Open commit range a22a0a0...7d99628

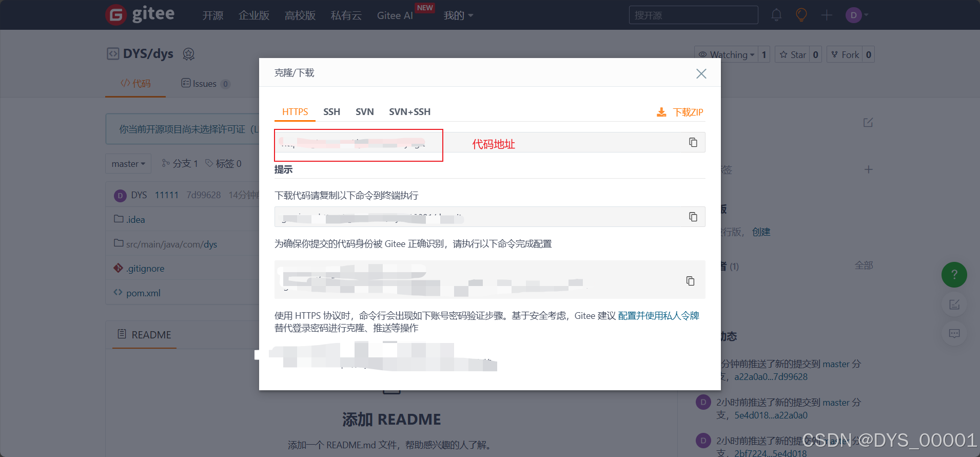[771, 376]
